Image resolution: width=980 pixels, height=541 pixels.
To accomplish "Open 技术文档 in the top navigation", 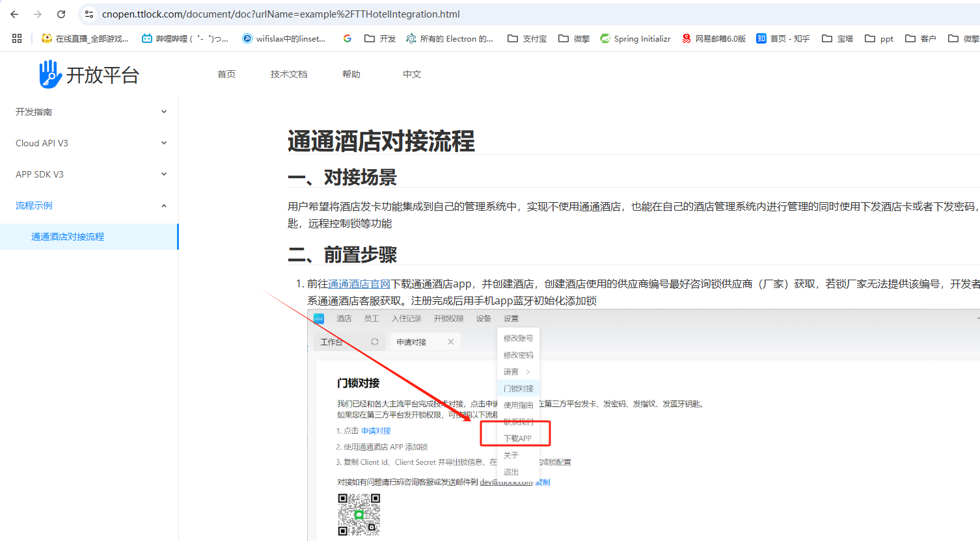I will click(x=289, y=74).
